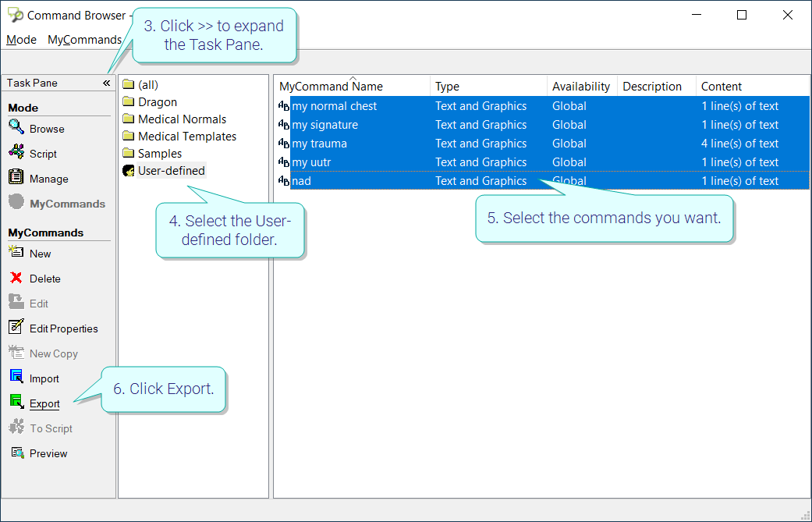
Task: Click the icon beside nad
Action: pos(284,181)
